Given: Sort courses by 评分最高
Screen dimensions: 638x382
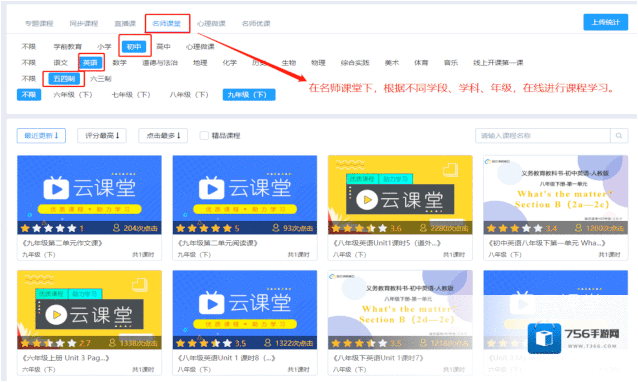Looking at the screenshot, I should pyautogui.click(x=102, y=136).
